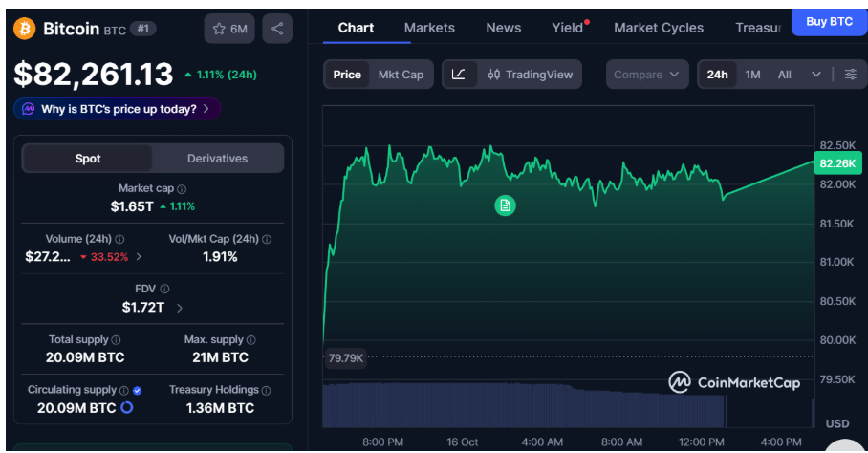This screenshot has height=453, width=868.
Task: Click Treasury Holdings info icon
Action: (267, 391)
